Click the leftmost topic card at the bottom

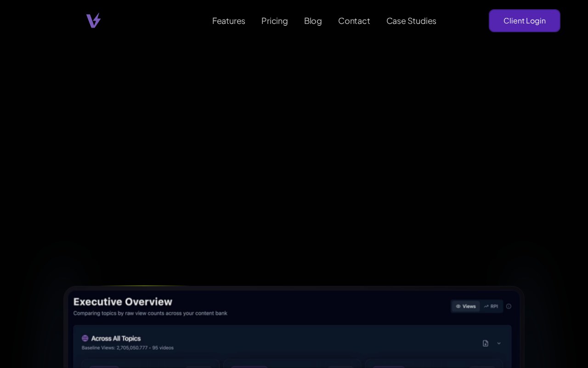point(150,364)
